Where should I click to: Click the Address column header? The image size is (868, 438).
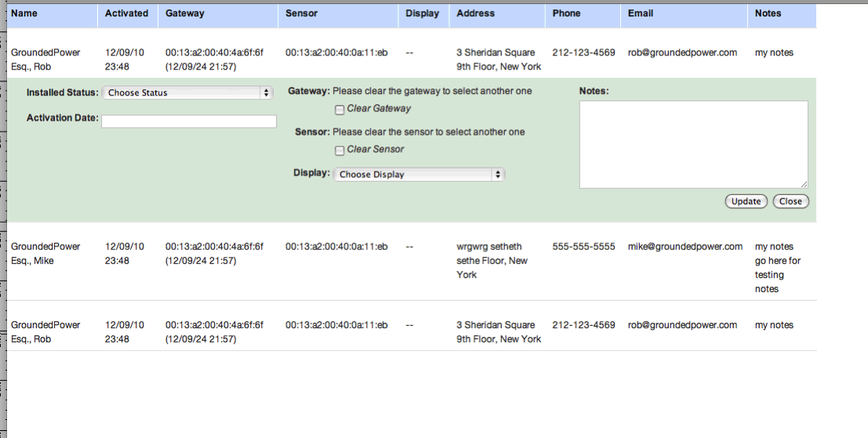click(476, 13)
